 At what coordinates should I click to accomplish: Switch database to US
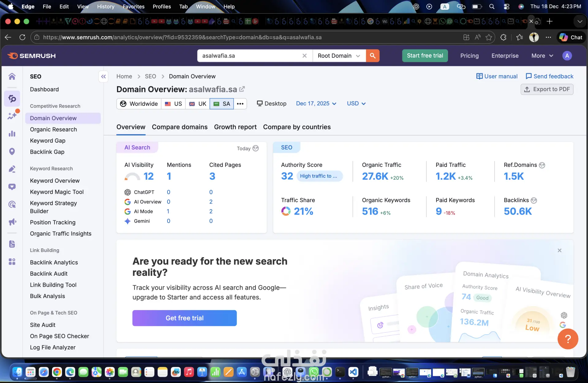click(x=173, y=104)
